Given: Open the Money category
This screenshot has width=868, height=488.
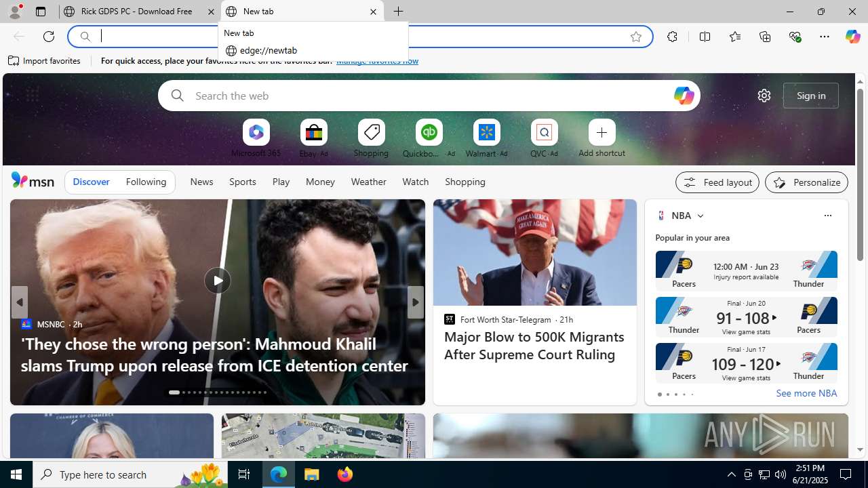Looking at the screenshot, I should (320, 182).
